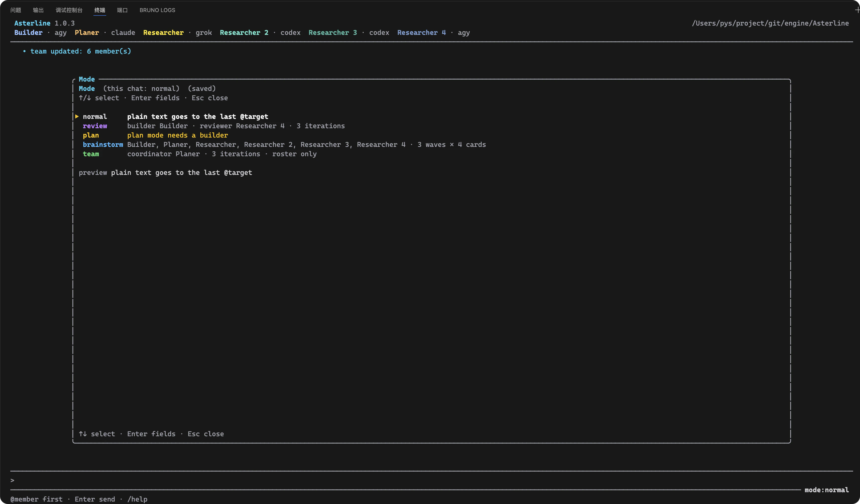The height and width of the screenshot is (504, 860).
Task: Click the '/help' hint in footer
Action: (x=137, y=499)
